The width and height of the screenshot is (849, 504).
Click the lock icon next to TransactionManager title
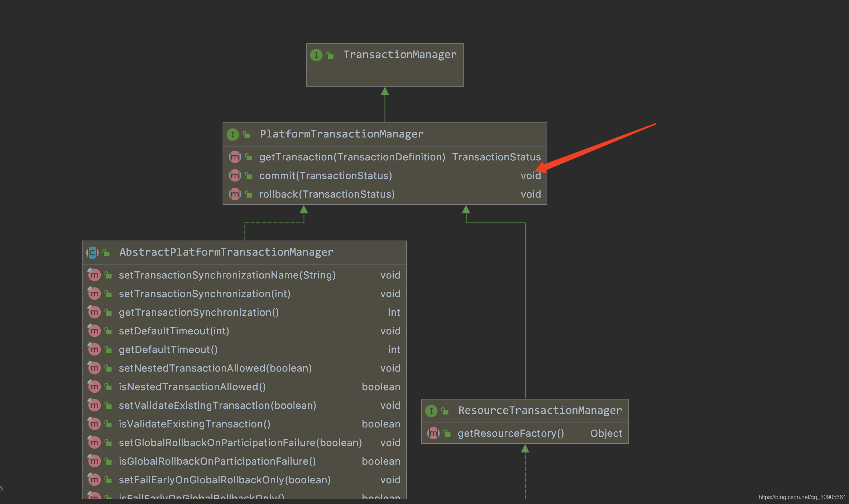(x=330, y=55)
